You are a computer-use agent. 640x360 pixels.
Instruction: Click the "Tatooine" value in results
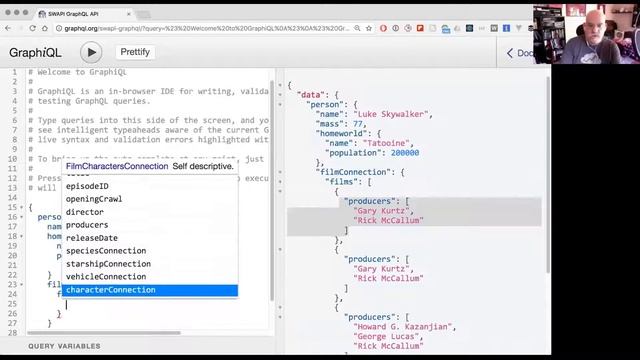386,143
